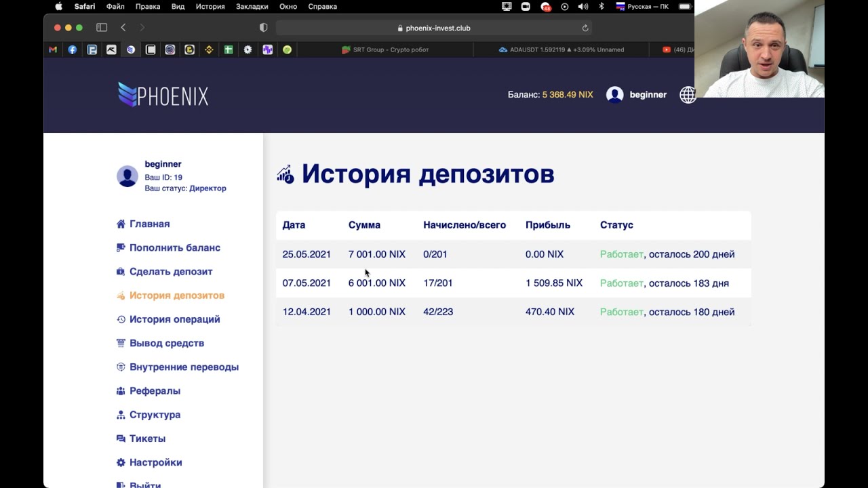868x488 pixels.
Task: Click the privacy shield icon
Action: coord(264,28)
